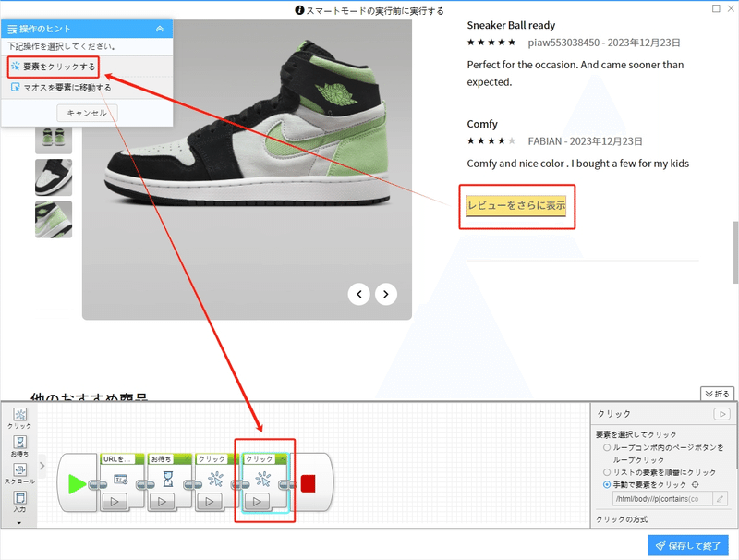Select 'ループコンボ内のページボタンをループクリック' radio
739x560 pixels.
point(607,448)
